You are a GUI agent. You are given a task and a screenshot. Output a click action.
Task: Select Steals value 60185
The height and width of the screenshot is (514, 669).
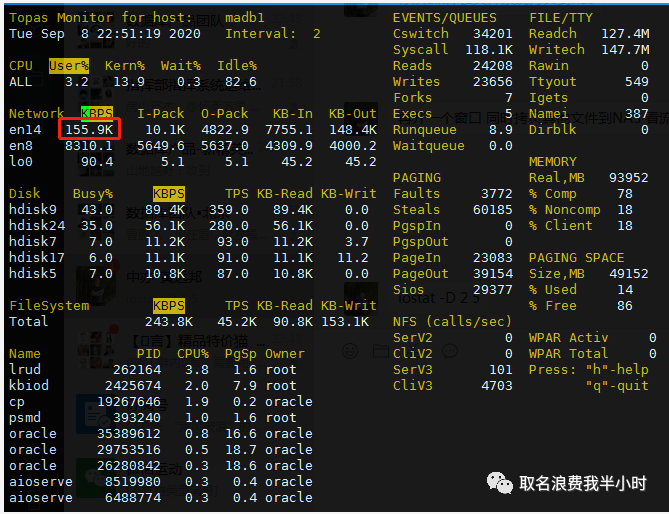coord(493,209)
